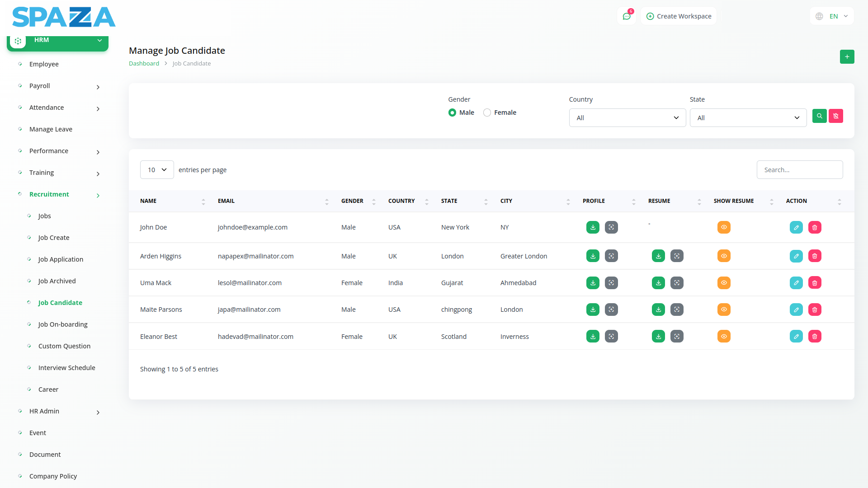The height and width of the screenshot is (488, 868).
Task: Add new job candidate with plus button
Action: click(x=847, y=57)
